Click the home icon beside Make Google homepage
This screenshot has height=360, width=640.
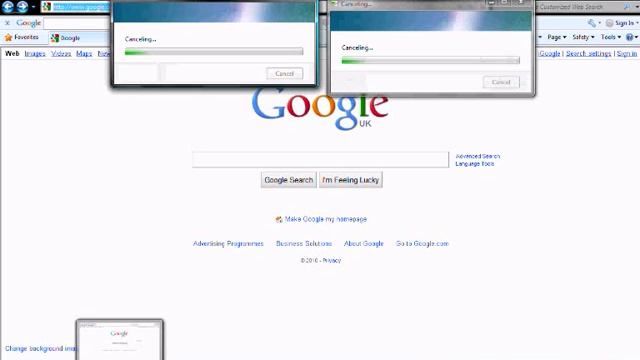click(279, 220)
